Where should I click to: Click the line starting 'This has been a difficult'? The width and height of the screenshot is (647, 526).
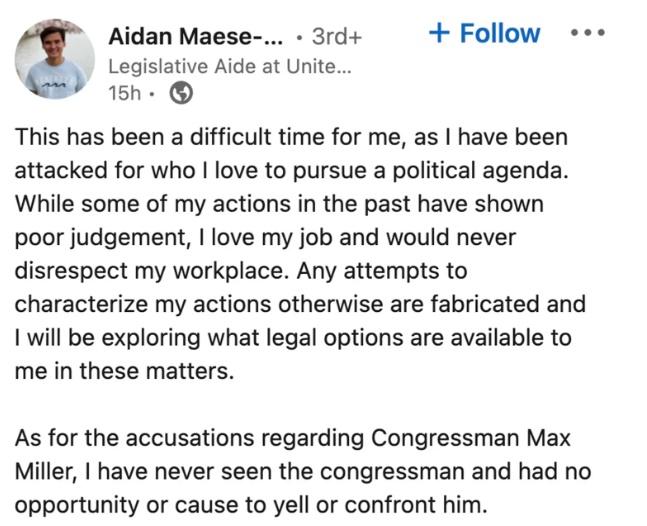tap(290, 137)
